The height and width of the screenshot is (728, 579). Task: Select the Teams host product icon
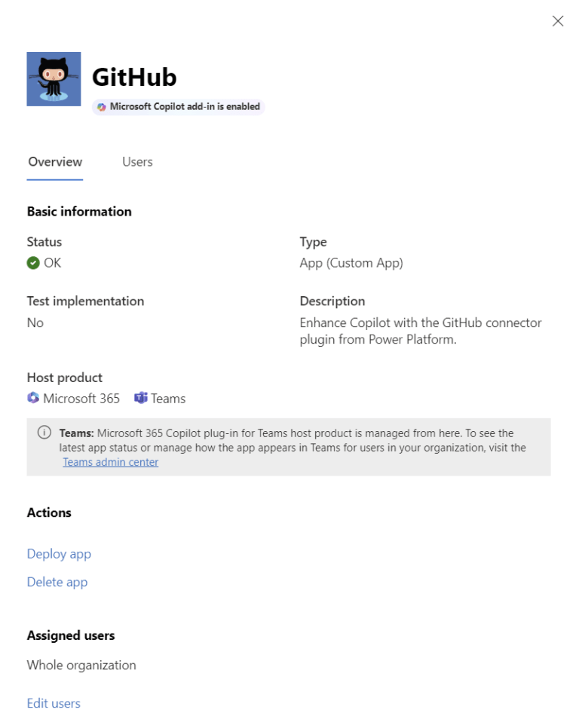[142, 398]
